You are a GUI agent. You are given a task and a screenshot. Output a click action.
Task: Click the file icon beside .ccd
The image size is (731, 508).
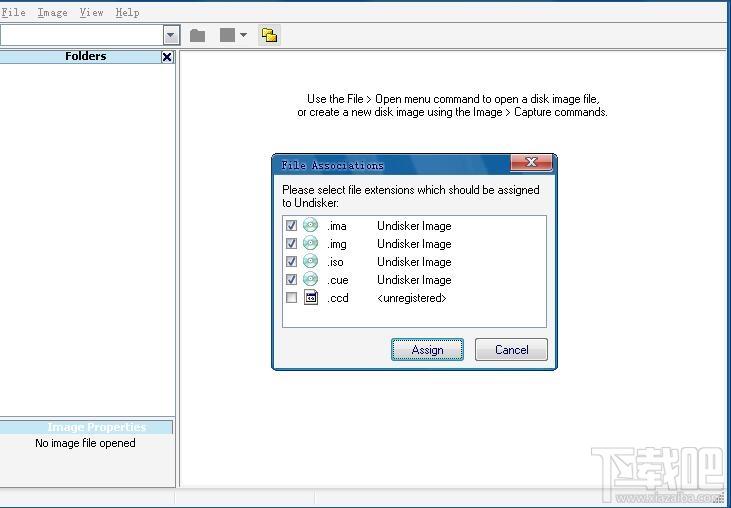[310, 297]
